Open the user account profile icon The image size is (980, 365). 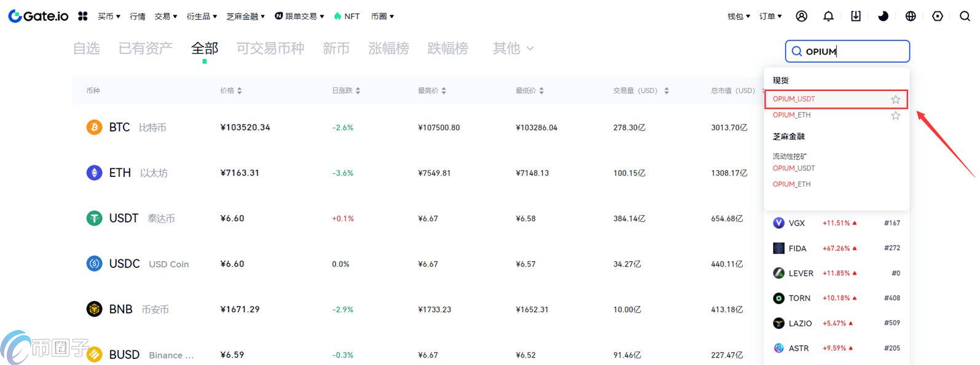(x=801, y=16)
